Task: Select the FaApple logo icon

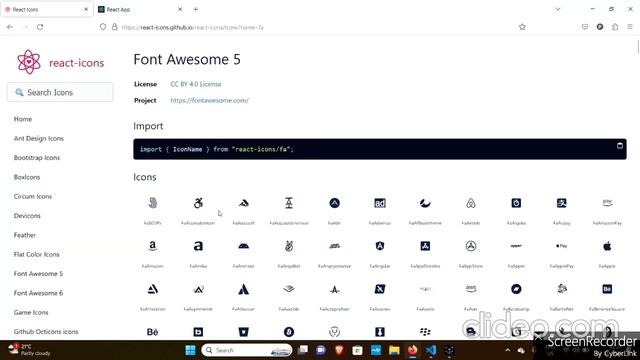Action: pos(607,246)
